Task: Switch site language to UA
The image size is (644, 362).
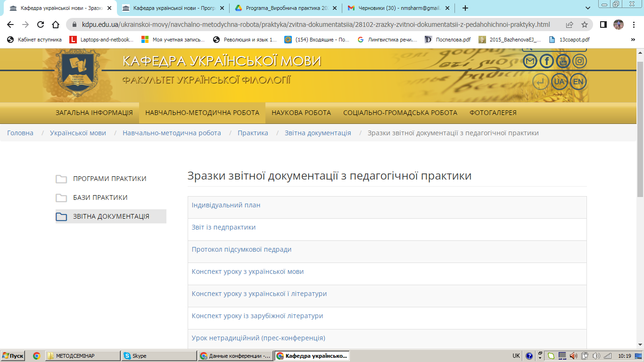Action: (560, 82)
